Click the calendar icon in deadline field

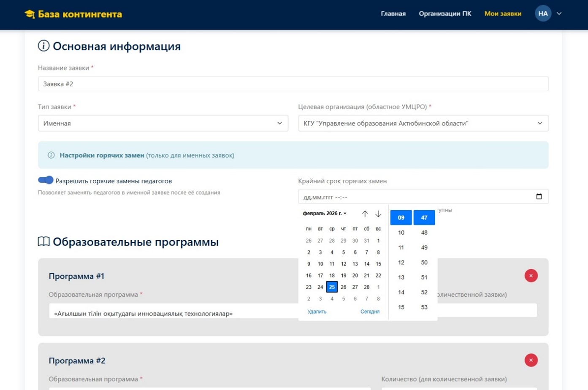(x=539, y=197)
